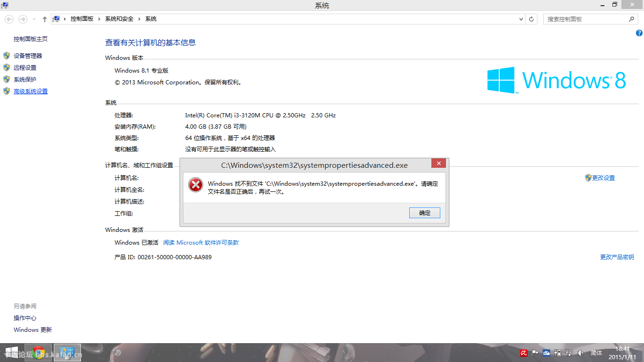Refresh the address bar view

tap(532, 19)
